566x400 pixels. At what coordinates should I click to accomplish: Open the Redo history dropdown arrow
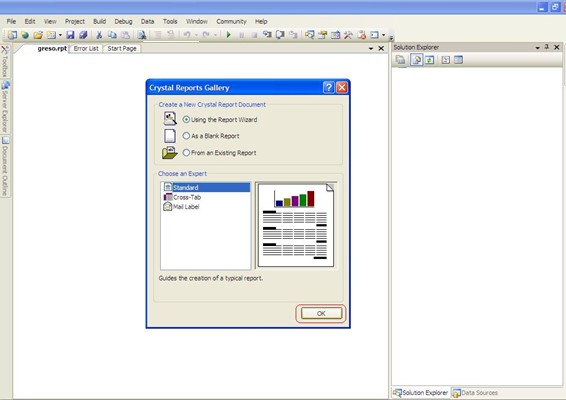pyautogui.click(x=215, y=35)
